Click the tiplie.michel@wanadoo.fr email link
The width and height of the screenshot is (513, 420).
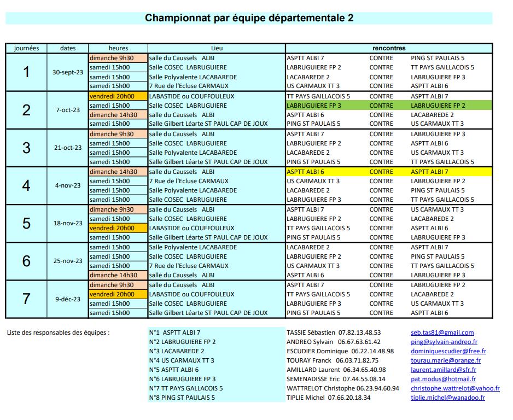[x=447, y=398]
